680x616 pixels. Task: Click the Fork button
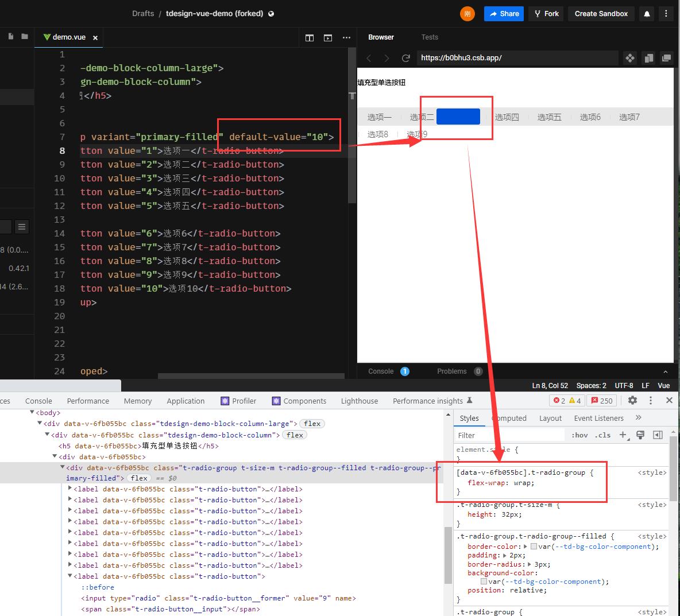click(x=546, y=13)
